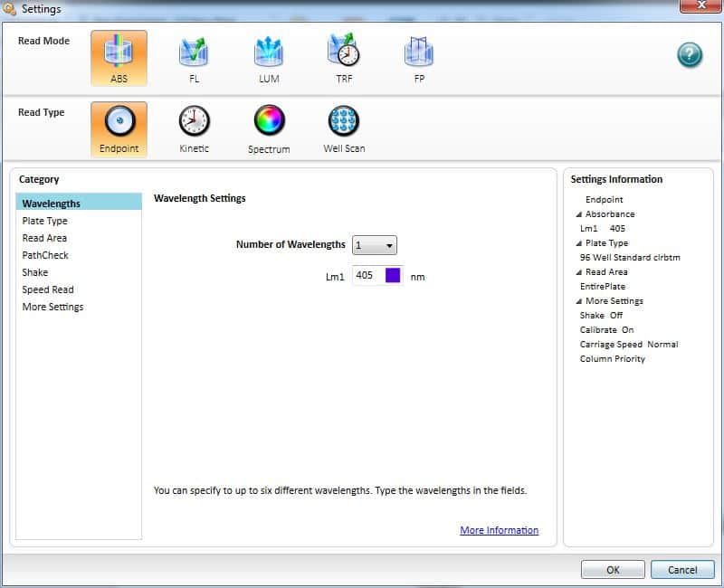The width and height of the screenshot is (724, 588).
Task: Choose the Well Scan read type
Action: point(344,129)
